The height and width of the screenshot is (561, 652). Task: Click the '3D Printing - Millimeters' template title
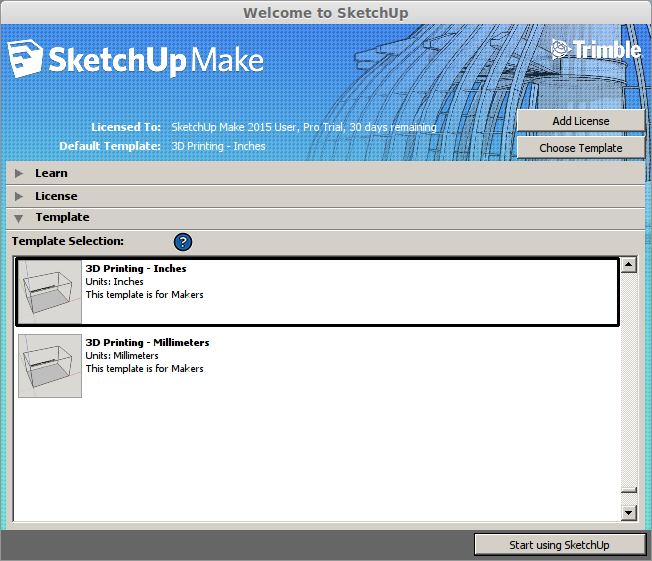(148, 343)
